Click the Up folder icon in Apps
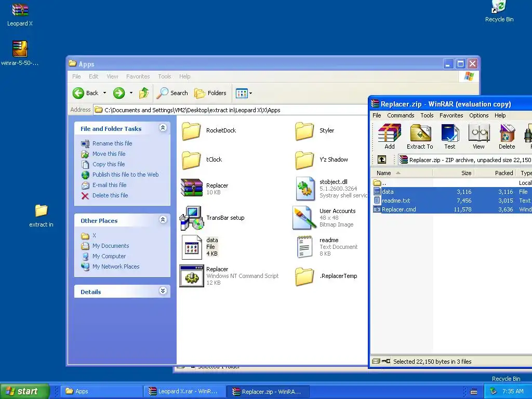This screenshot has width=532, height=399. click(x=144, y=93)
